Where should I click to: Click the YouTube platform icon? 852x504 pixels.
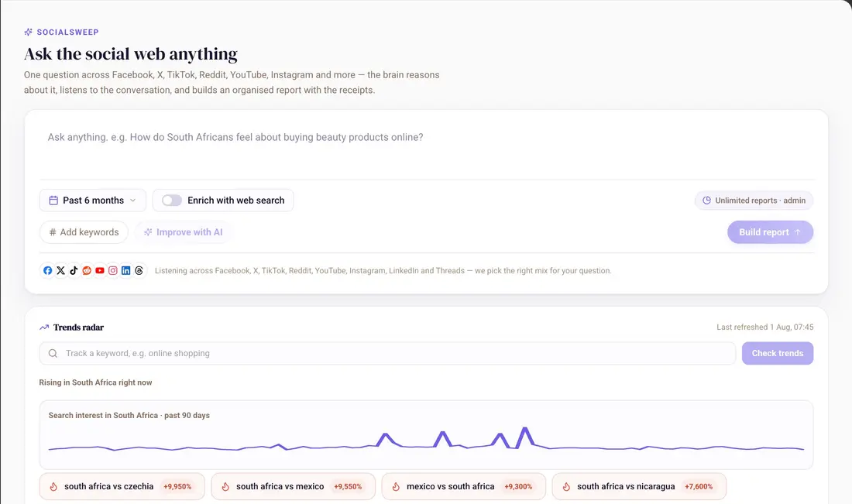100,270
